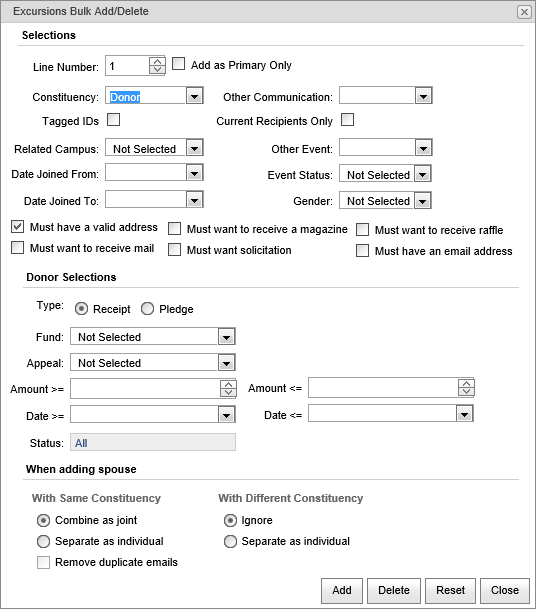Click the Constituency field showing Donor

[146, 96]
